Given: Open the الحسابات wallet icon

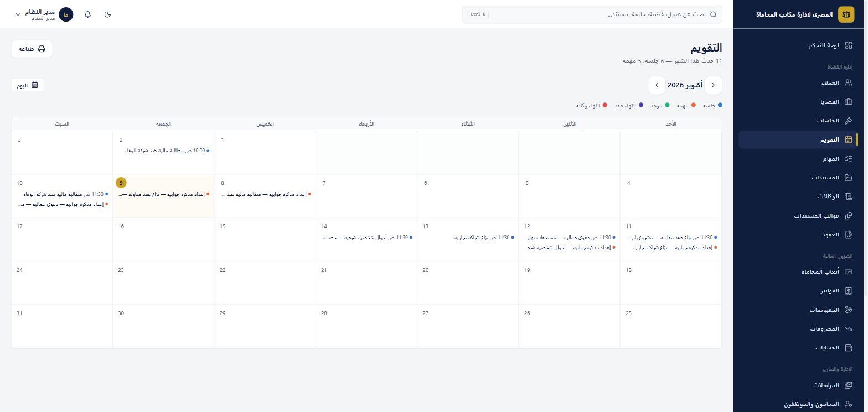Looking at the screenshot, I should [x=849, y=348].
